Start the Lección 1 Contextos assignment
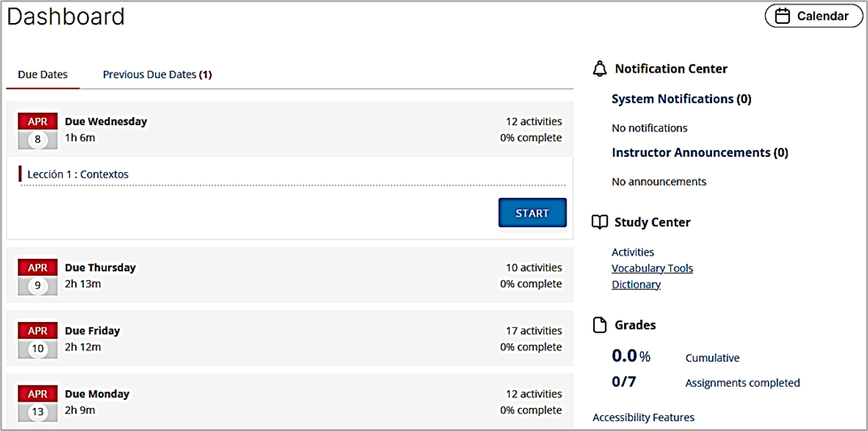The image size is (868, 431). 533,213
